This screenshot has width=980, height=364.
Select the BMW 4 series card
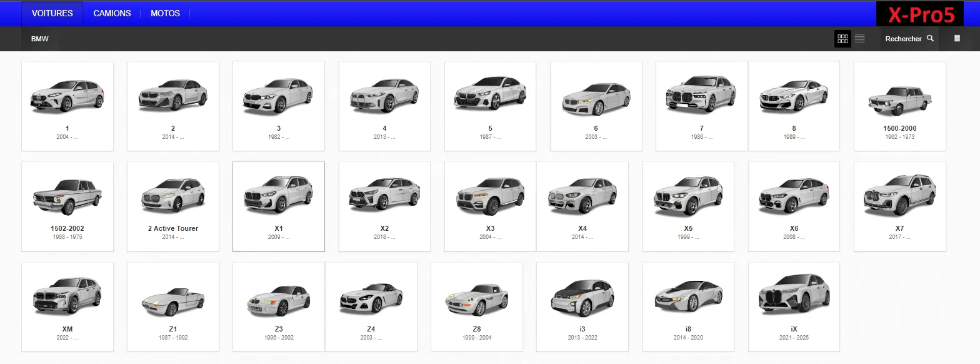click(x=384, y=106)
